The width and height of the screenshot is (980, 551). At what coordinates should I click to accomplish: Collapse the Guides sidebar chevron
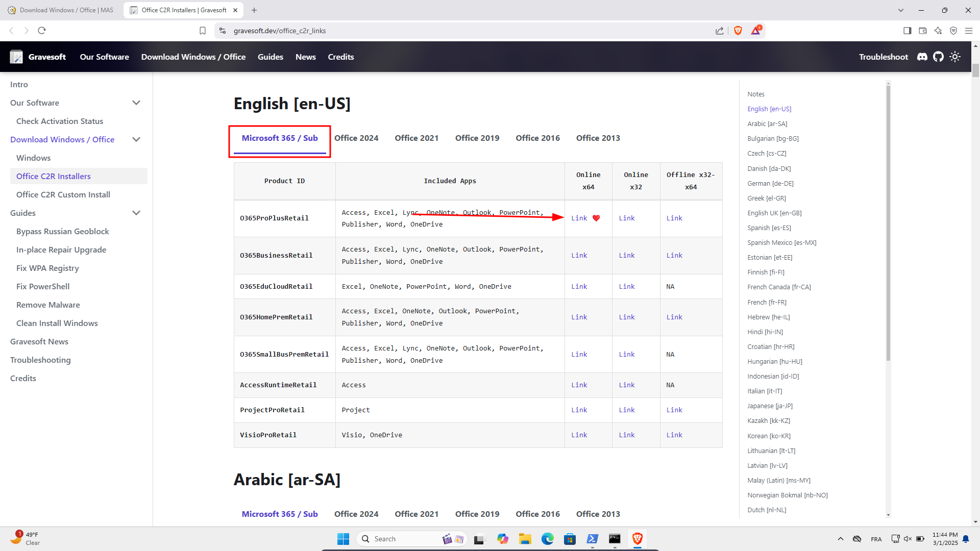[136, 213]
